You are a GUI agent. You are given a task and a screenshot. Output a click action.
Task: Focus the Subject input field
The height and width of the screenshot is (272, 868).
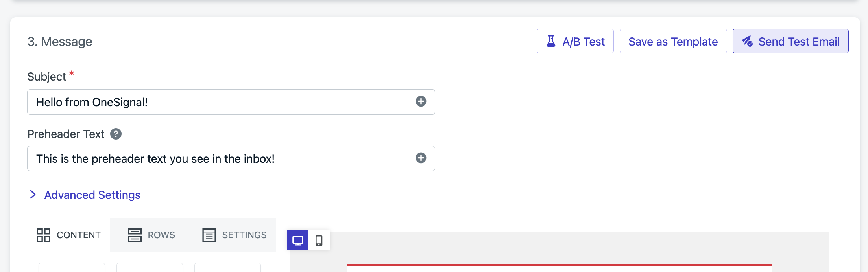tap(231, 102)
